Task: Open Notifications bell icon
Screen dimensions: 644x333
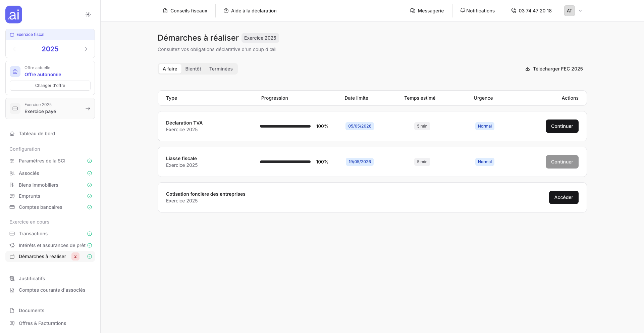Action: coord(463,10)
